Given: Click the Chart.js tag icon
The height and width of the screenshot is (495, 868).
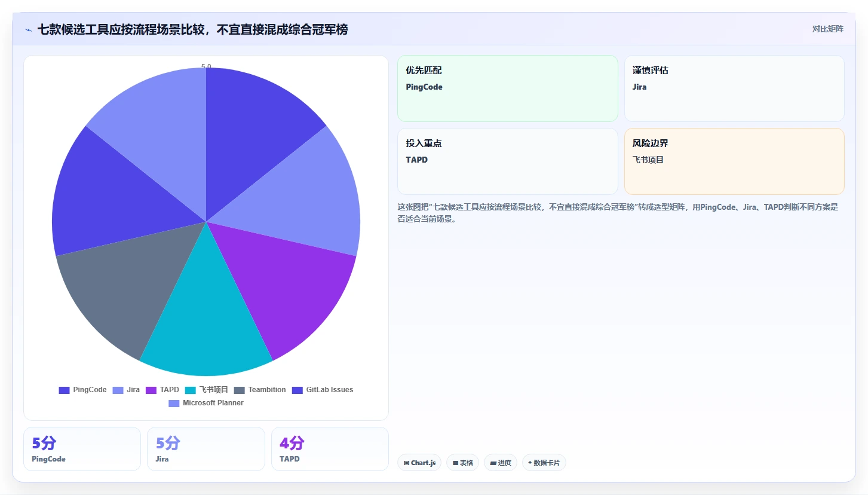Looking at the screenshot, I should [x=406, y=463].
